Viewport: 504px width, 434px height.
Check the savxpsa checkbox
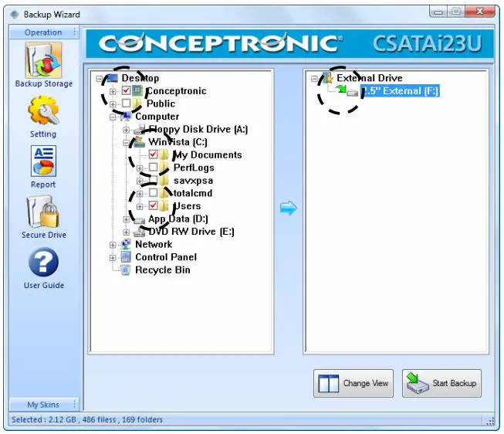153,180
